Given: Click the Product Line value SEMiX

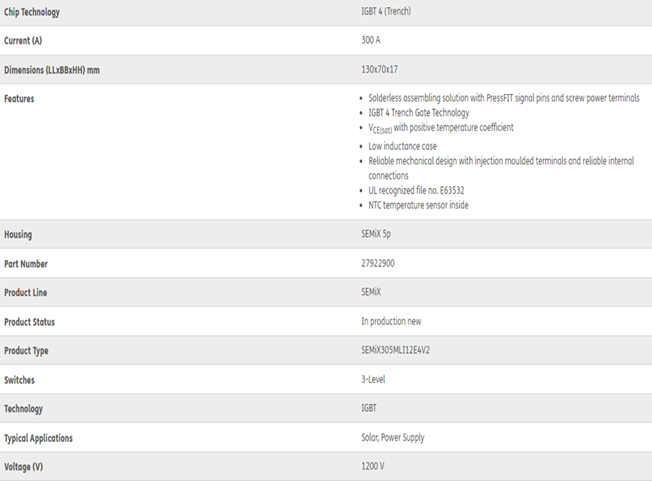Looking at the screenshot, I should coord(372,293).
